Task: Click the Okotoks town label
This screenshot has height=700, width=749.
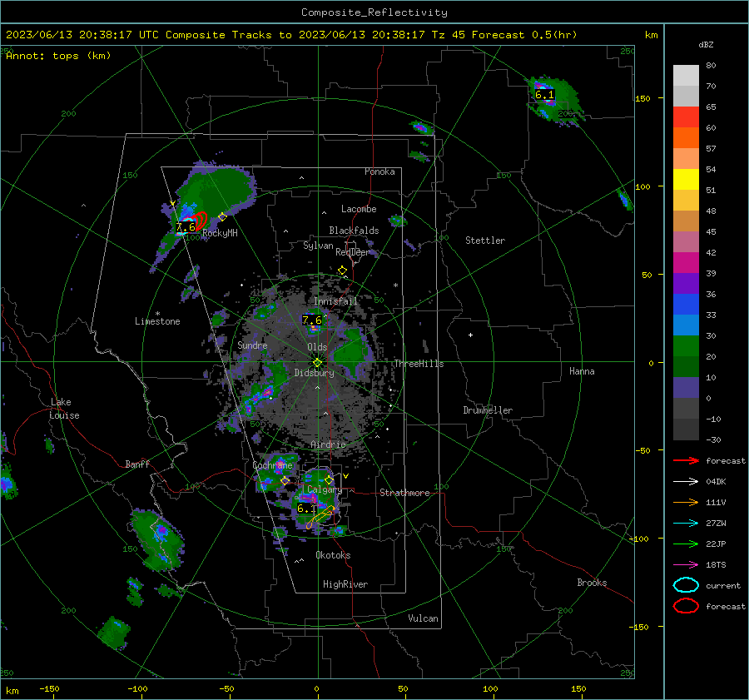Action: pyautogui.click(x=333, y=555)
